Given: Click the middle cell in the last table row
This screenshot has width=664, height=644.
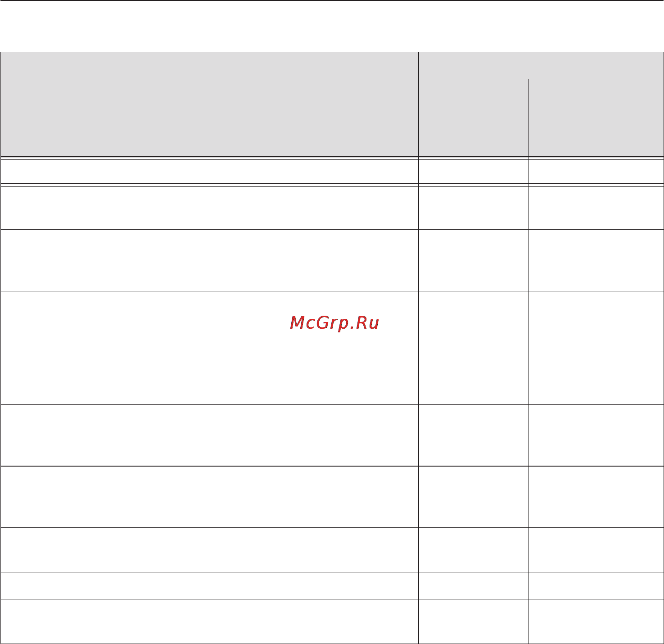Looking at the screenshot, I should [473, 621].
